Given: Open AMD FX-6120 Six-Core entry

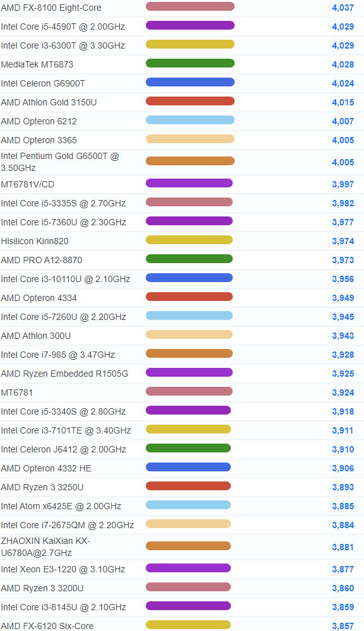Looking at the screenshot, I should 47,626.
